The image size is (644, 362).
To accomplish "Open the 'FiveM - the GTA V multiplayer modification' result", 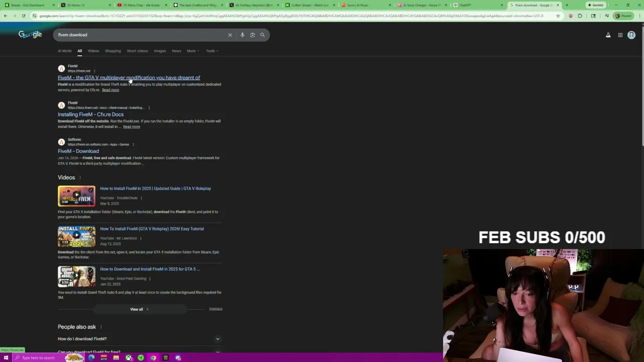I will coord(129,77).
